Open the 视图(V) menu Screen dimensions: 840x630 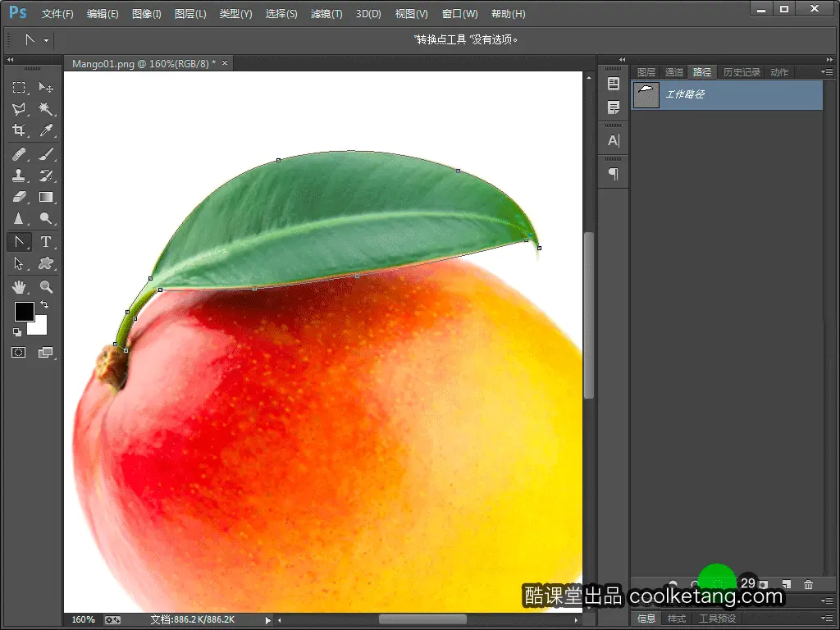pyautogui.click(x=412, y=14)
